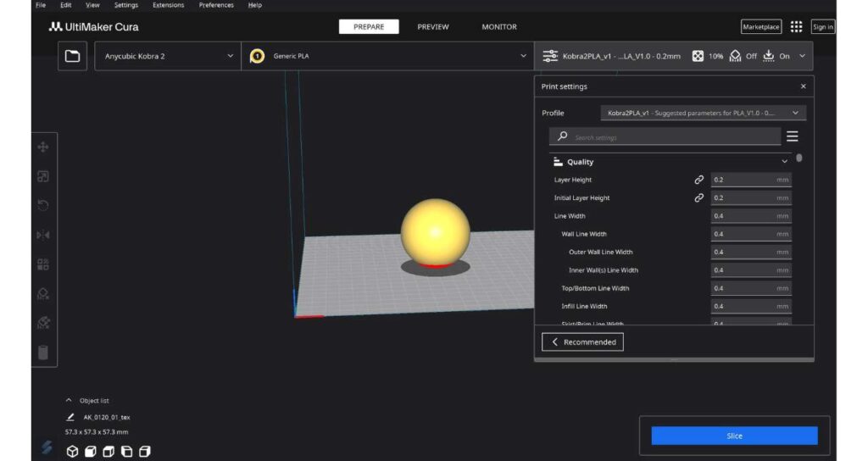Screen dimensions: 868x461
Task: Open the File menu
Action: click(x=41, y=5)
